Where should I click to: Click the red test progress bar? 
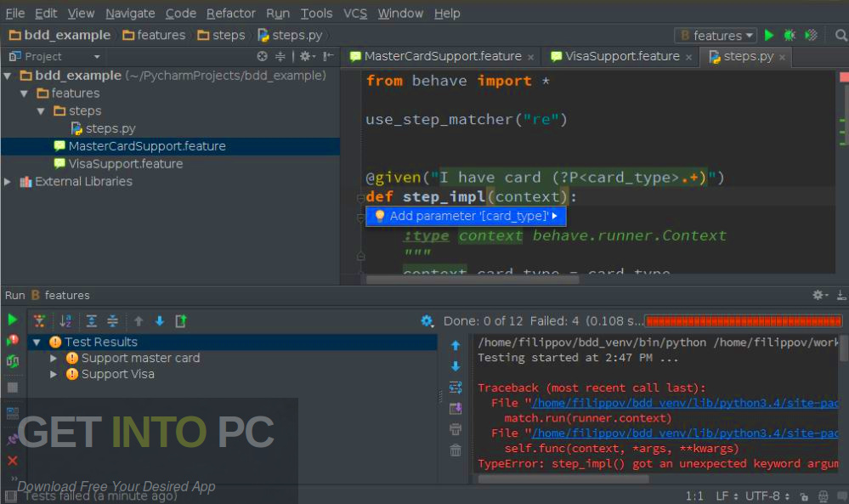click(744, 321)
